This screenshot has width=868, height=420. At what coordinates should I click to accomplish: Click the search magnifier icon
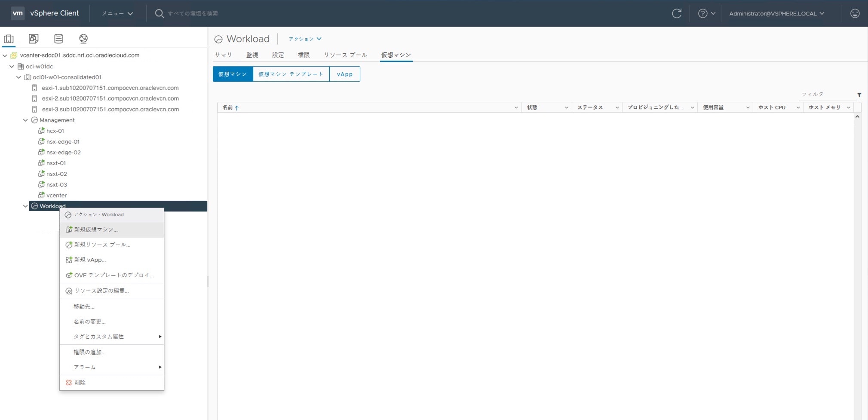click(x=159, y=14)
